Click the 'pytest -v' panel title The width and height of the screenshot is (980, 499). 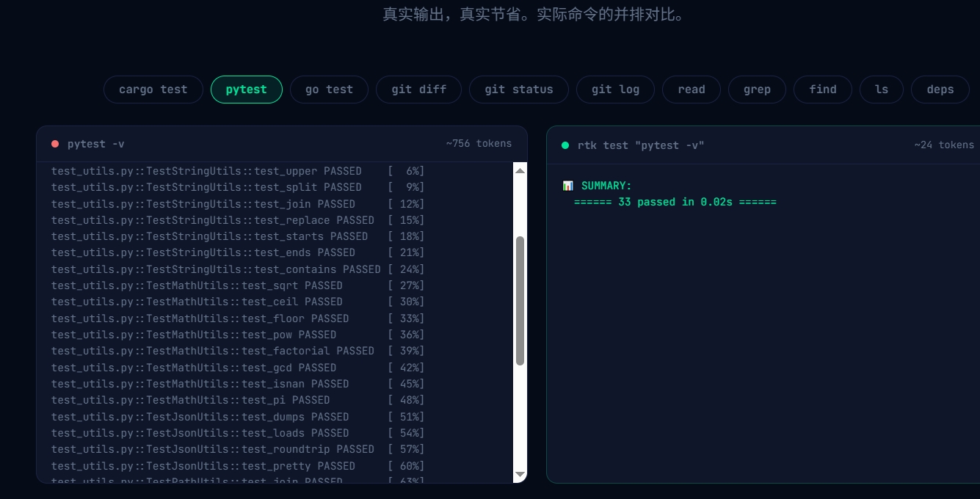click(96, 145)
